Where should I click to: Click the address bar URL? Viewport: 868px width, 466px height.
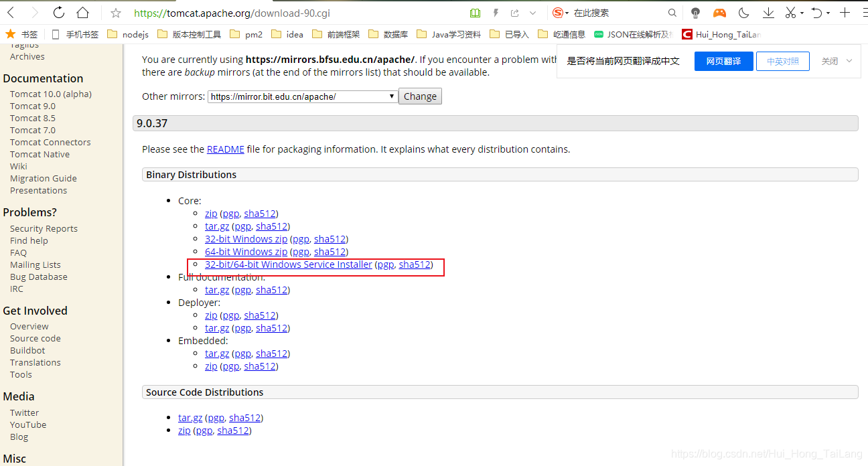(232, 13)
